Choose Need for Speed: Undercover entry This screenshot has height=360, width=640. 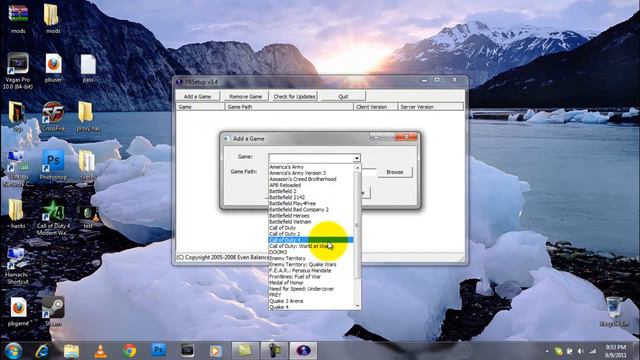tap(311, 289)
